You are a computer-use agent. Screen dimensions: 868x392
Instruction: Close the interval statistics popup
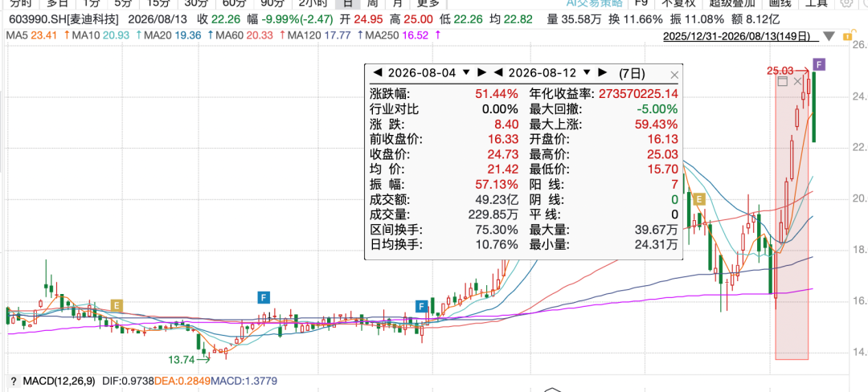click(674, 75)
